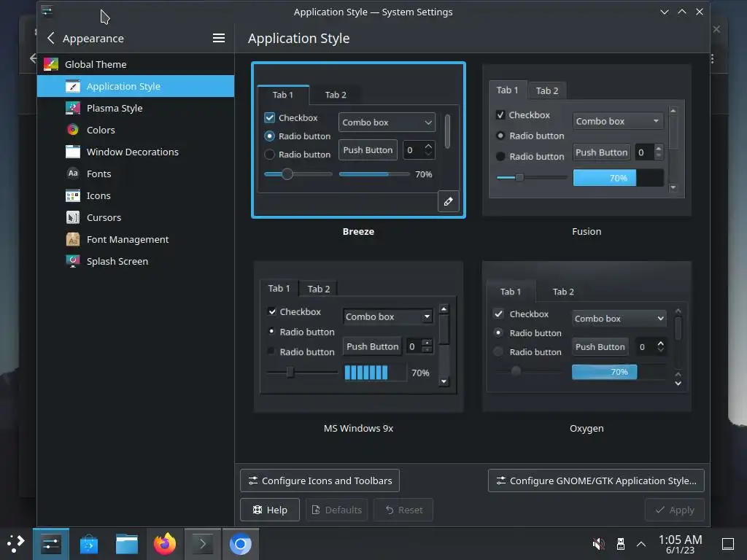Switch to Tab 2 in Fusion preview

[547, 90]
